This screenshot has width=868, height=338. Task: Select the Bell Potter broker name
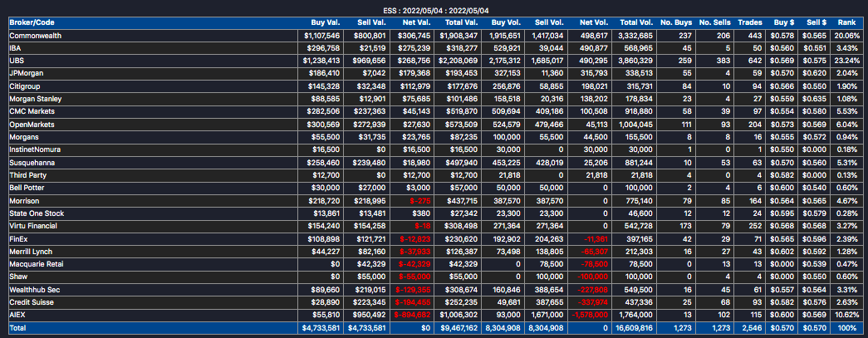click(x=27, y=188)
